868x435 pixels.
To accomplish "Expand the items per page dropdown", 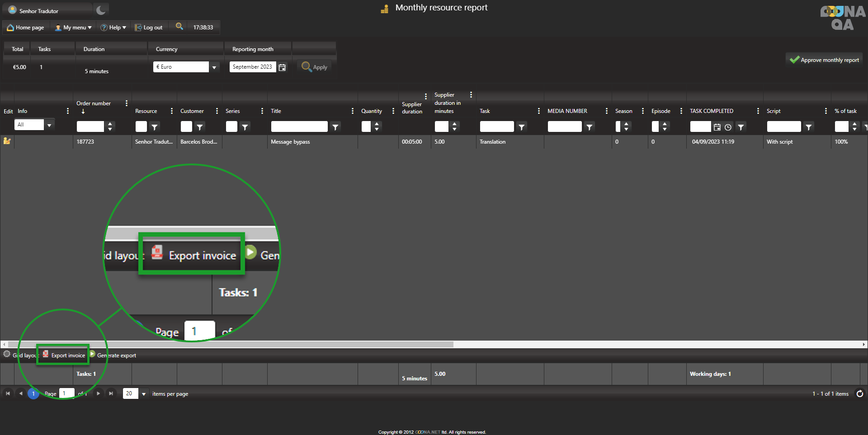I will pos(144,394).
